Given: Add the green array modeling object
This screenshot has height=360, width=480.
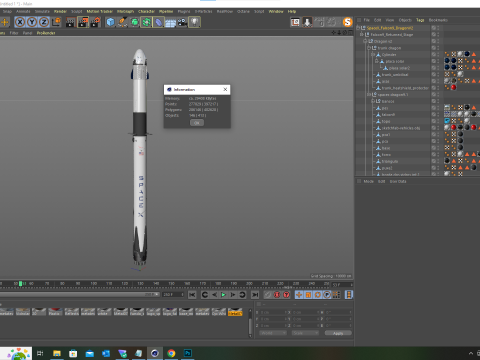Looking at the screenshot, I should tap(146, 22).
